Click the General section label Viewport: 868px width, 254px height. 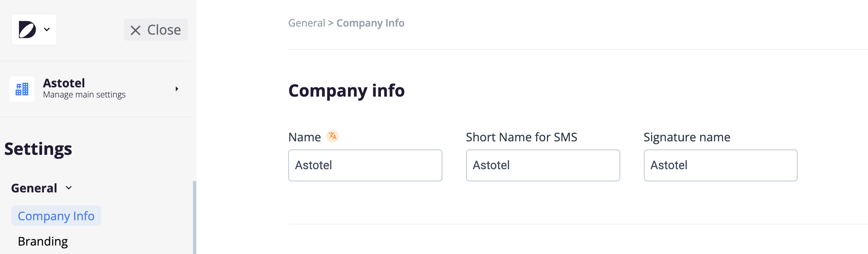34,188
